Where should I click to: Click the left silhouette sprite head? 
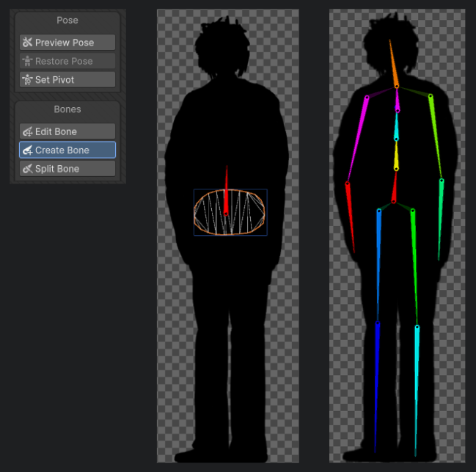[x=223, y=48]
